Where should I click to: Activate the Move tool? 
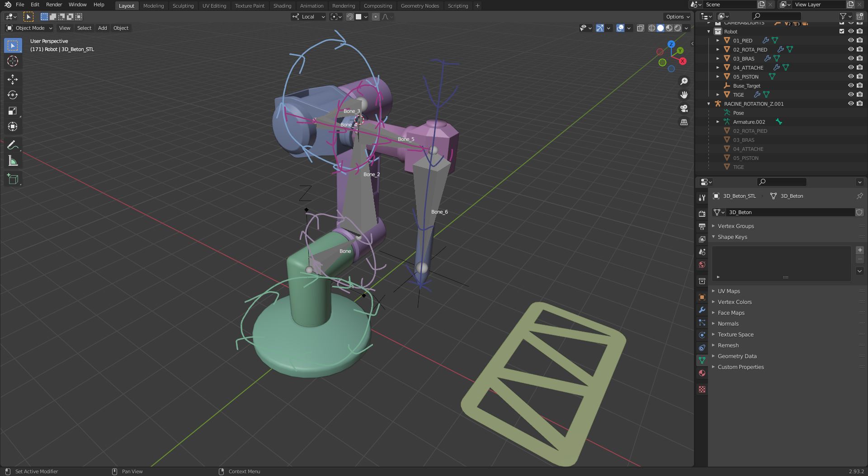coord(13,79)
